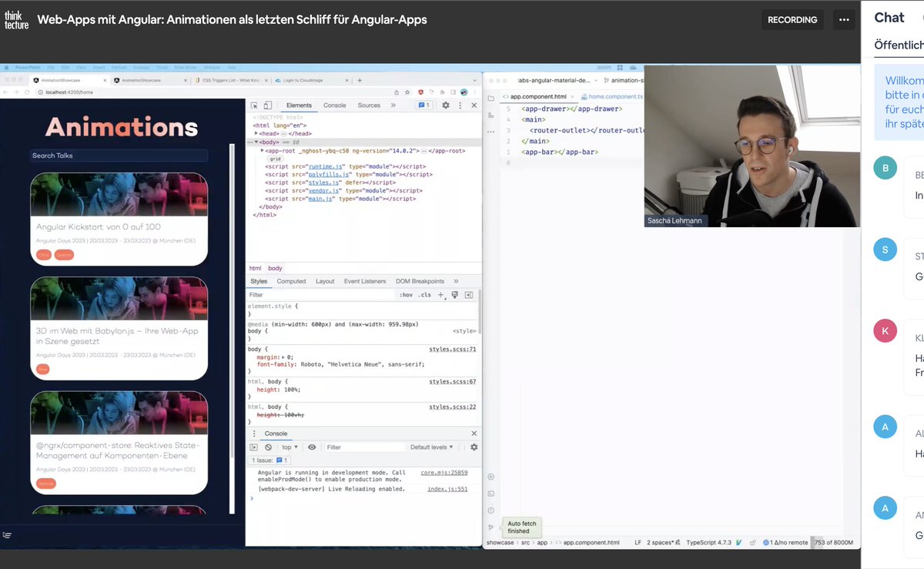Toggle the rendering emulation paintbrush icon

pyautogui.click(x=455, y=295)
